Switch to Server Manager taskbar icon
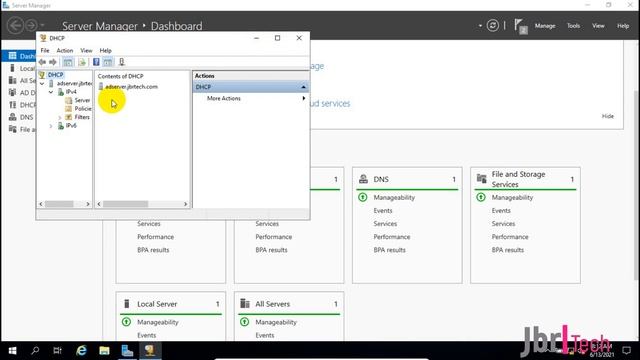The image size is (640, 360). coord(127,350)
